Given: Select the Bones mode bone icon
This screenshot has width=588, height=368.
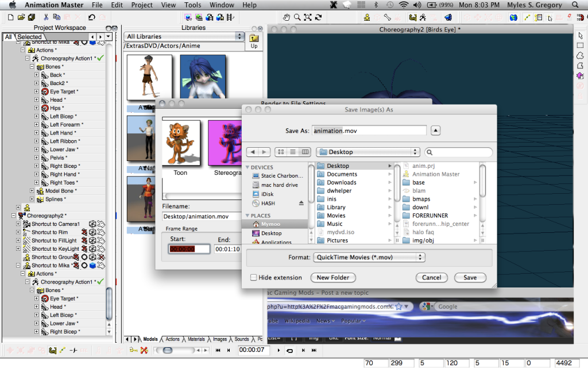Looking at the screenshot, I should pos(388,17).
